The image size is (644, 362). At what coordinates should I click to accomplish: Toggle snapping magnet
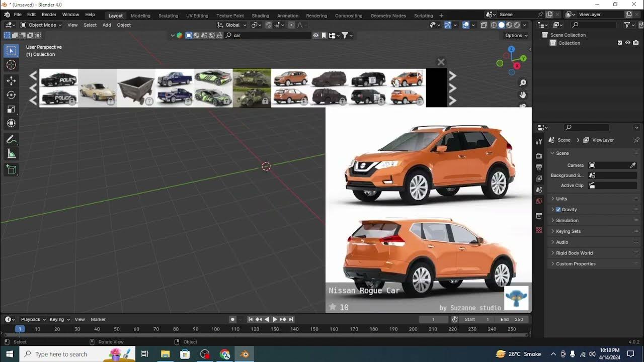coord(269,25)
